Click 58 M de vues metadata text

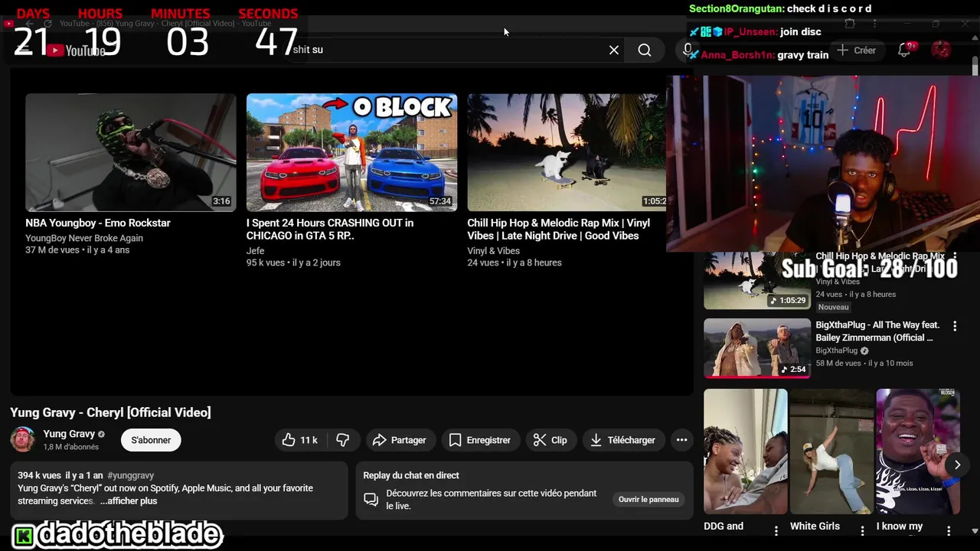click(838, 363)
